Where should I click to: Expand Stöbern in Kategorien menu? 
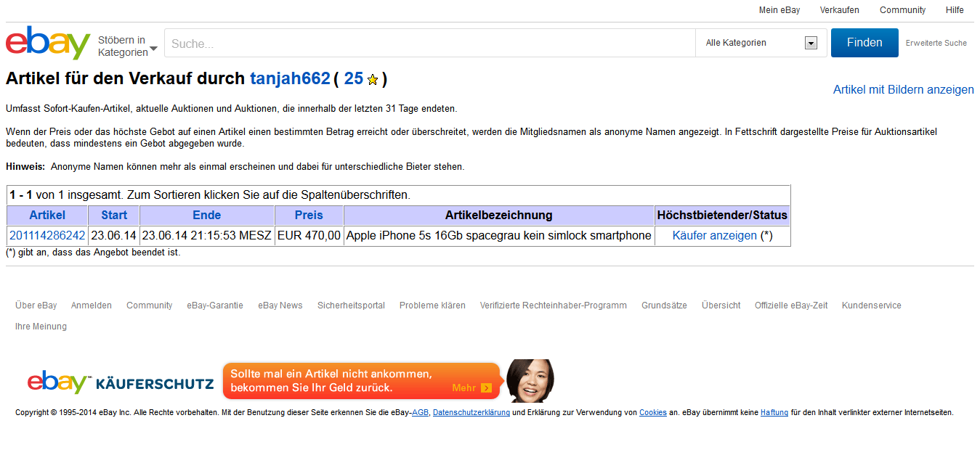(128, 46)
